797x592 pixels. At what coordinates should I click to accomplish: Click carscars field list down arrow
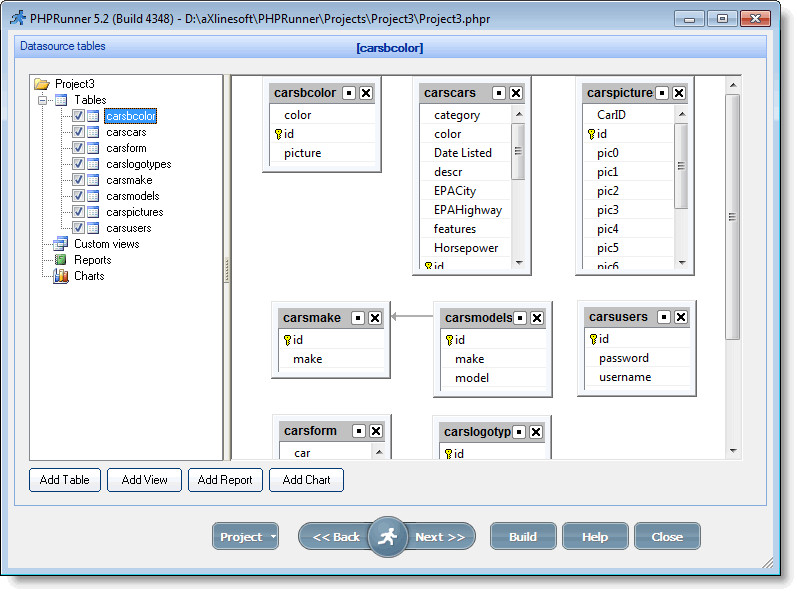pos(518,263)
